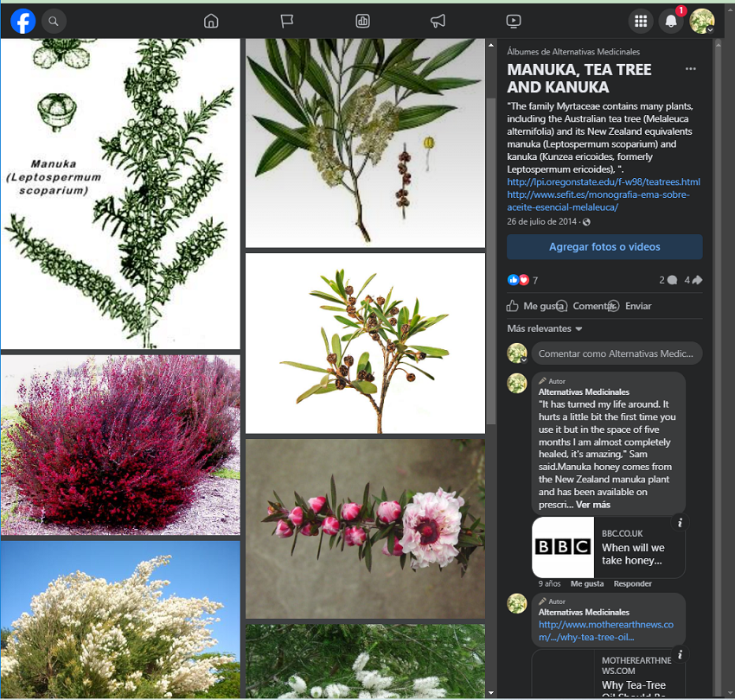Click the comment input field
This screenshot has width=735, height=700.
click(x=617, y=353)
